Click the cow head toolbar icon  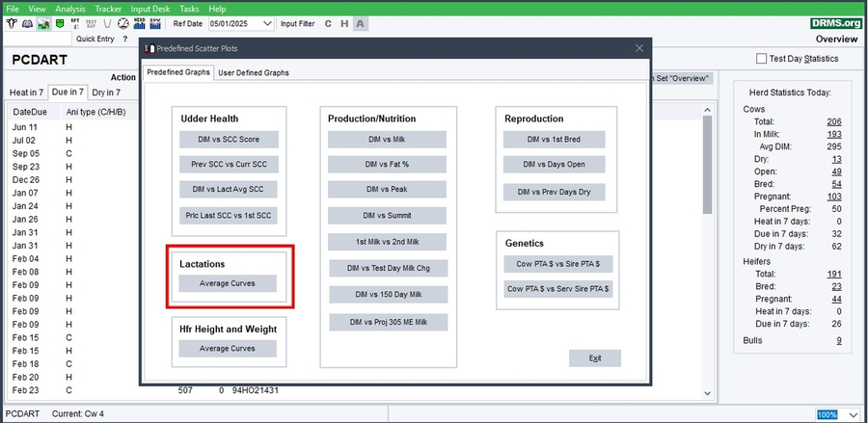pos(11,24)
